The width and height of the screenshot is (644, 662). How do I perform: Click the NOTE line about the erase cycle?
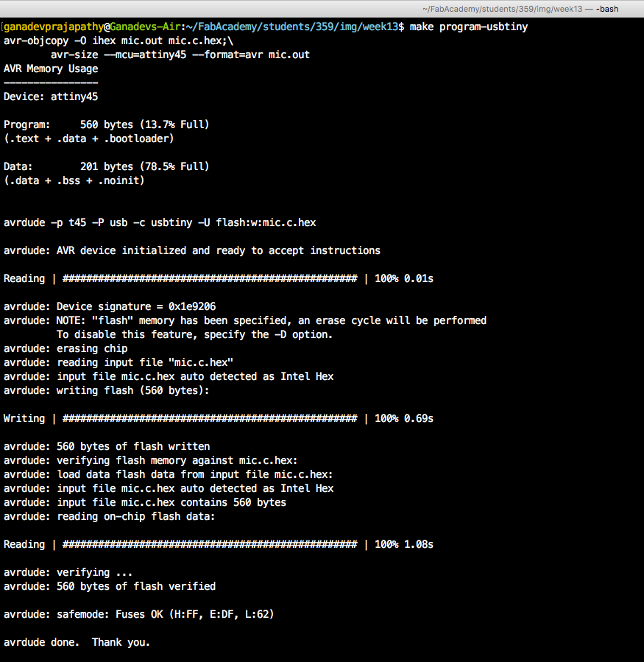(x=245, y=320)
